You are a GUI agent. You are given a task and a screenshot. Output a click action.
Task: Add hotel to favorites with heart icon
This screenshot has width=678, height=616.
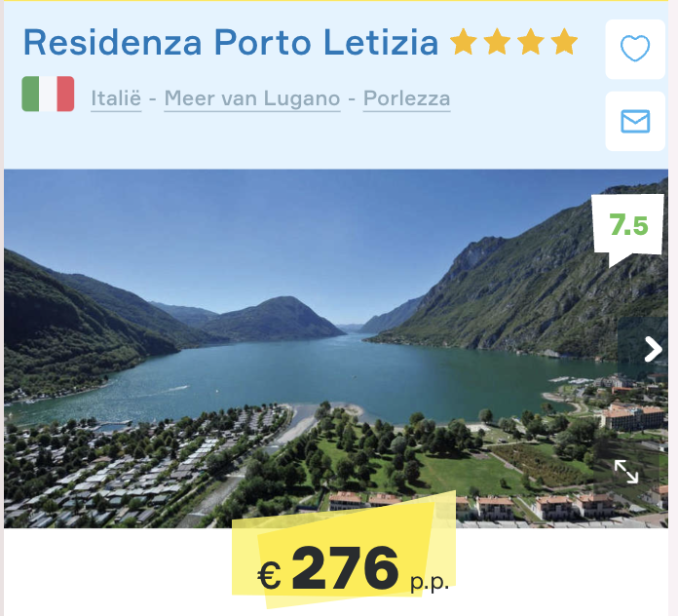pos(635,49)
